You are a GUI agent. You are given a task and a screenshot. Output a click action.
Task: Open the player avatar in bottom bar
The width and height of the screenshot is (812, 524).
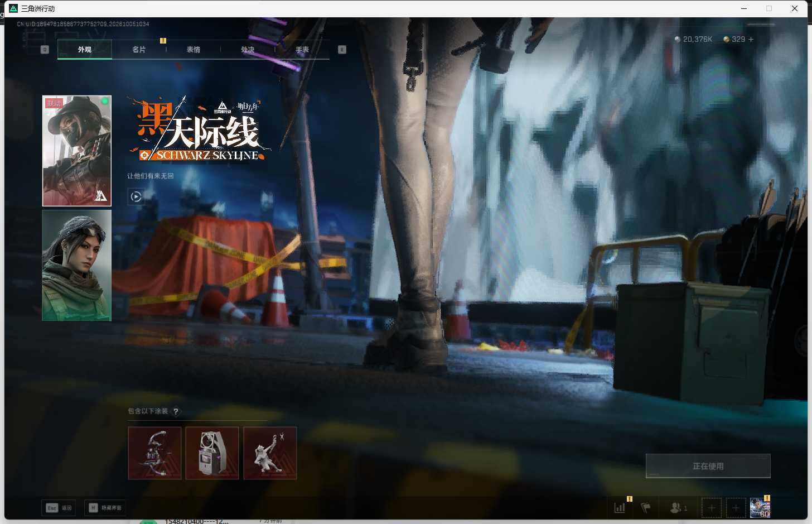pos(760,508)
